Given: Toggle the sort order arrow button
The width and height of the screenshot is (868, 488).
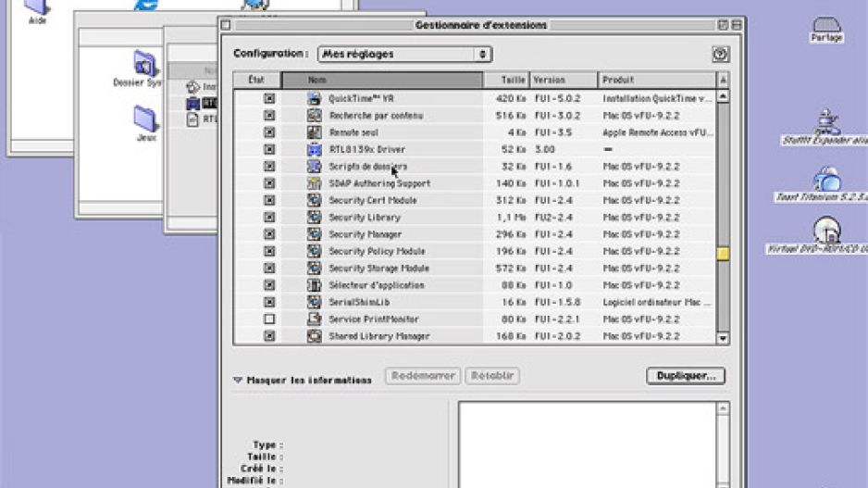Looking at the screenshot, I should point(723,80).
